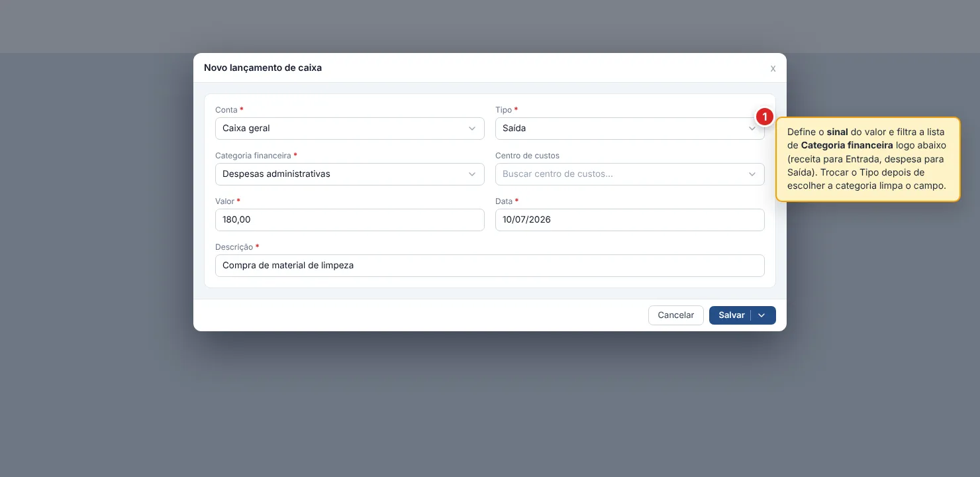
Task: Click the yellow tooltip about Tipo sign
Action: pyautogui.click(x=867, y=160)
